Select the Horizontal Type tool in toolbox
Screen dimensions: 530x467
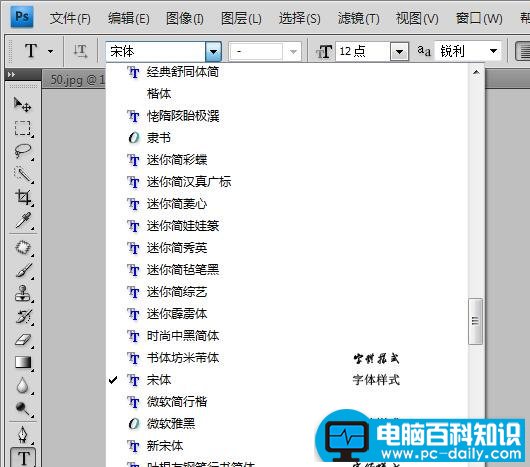[23, 458]
